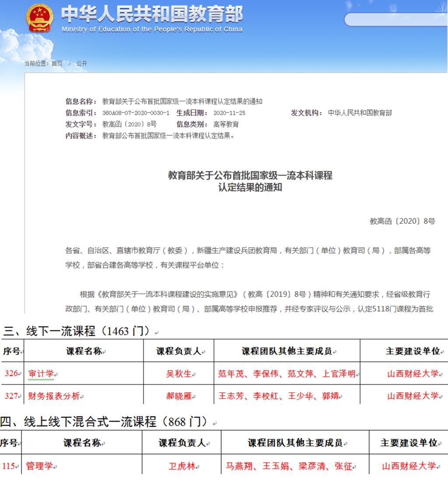Select the course leader 吴秋生
448x488 pixels.
tap(179, 373)
